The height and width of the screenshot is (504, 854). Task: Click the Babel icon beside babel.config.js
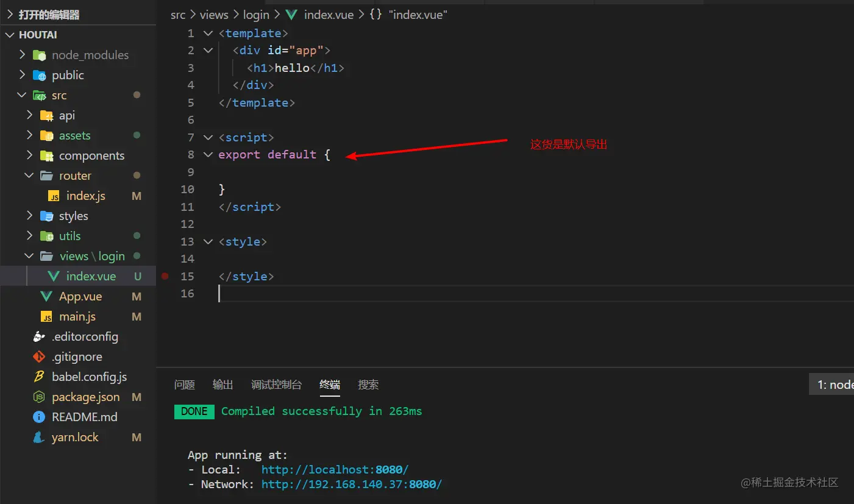point(40,377)
